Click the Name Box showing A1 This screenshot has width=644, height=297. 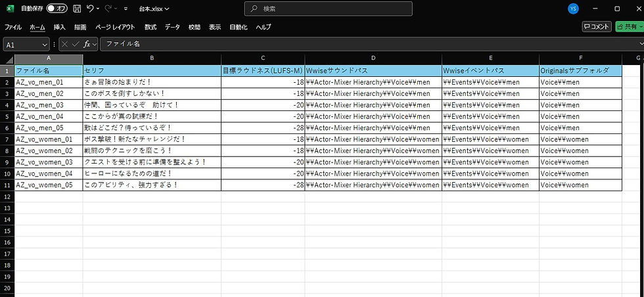coord(22,45)
